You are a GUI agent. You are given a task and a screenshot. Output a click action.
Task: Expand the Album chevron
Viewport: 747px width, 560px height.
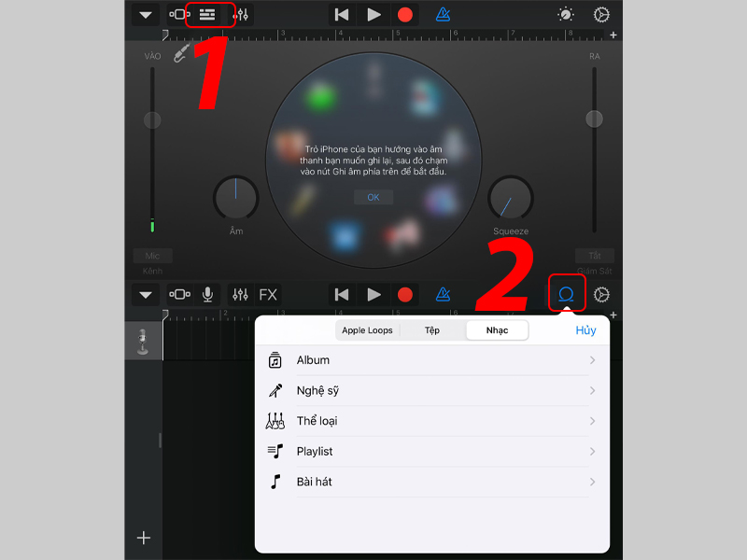(592, 360)
